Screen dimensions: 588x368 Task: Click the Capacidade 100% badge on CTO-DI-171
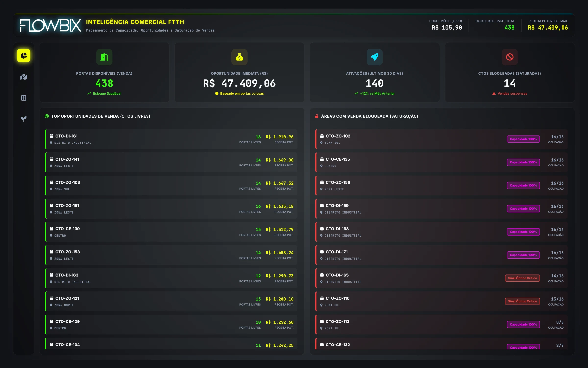click(x=523, y=255)
